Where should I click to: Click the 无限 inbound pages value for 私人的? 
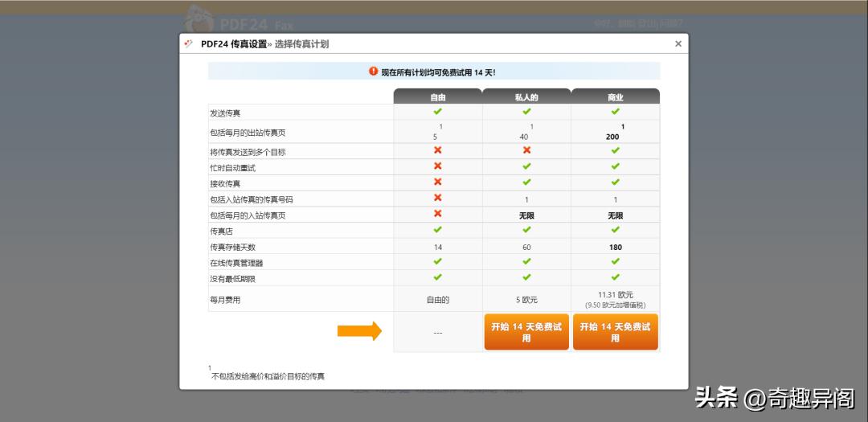526,215
